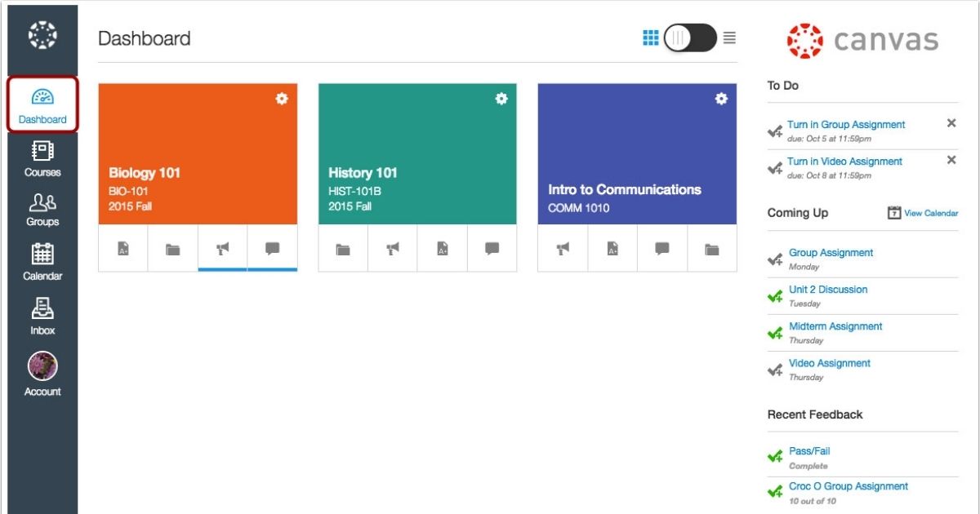Open Unit 2 Discussion link
The image size is (980, 514).
click(828, 290)
